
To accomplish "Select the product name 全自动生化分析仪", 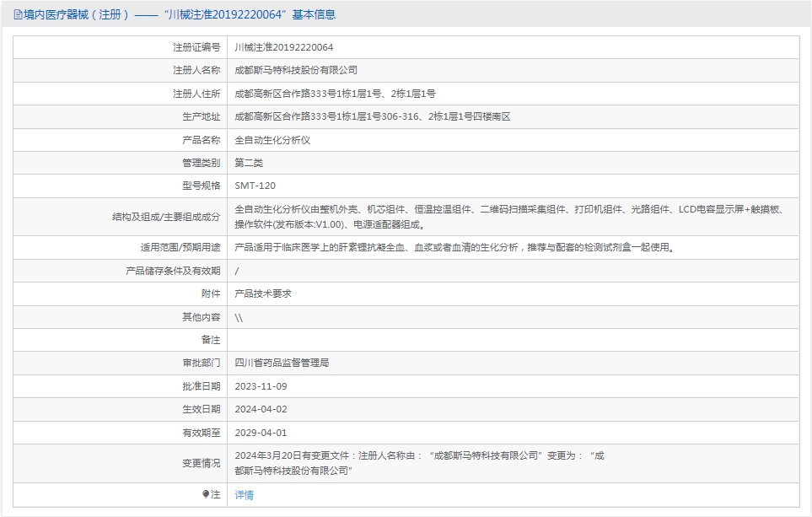I will (x=272, y=140).
